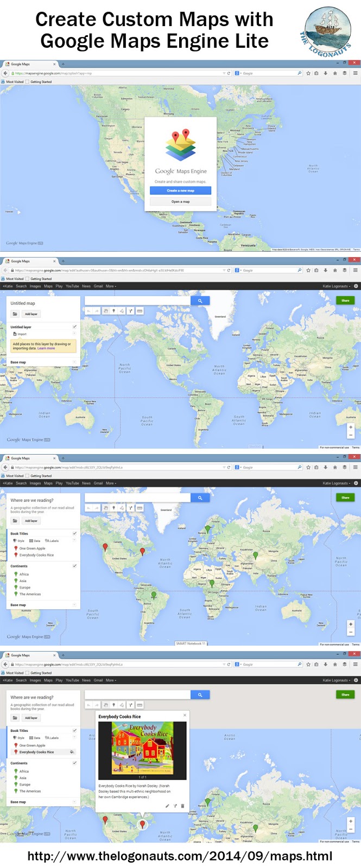Click the 'Most Visited' bookmark in the splash window
Image resolution: width=361 pixels, height=868 pixels.
coord(13,82)
